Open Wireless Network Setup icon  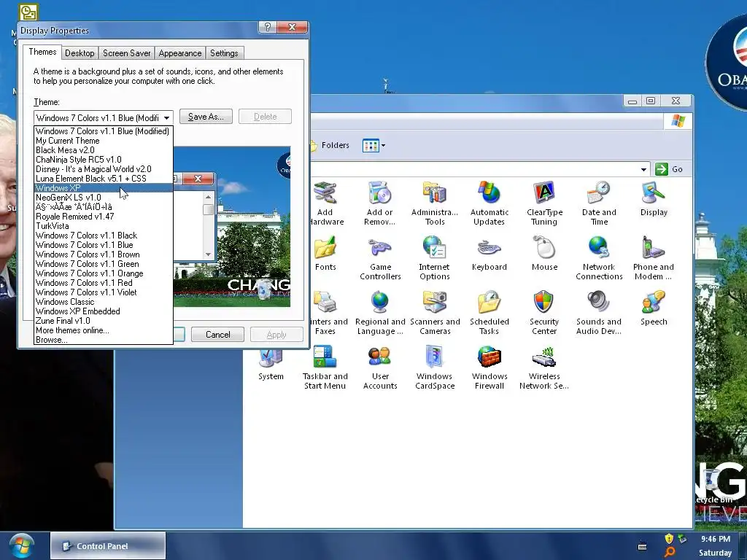(x=544, y=367)
